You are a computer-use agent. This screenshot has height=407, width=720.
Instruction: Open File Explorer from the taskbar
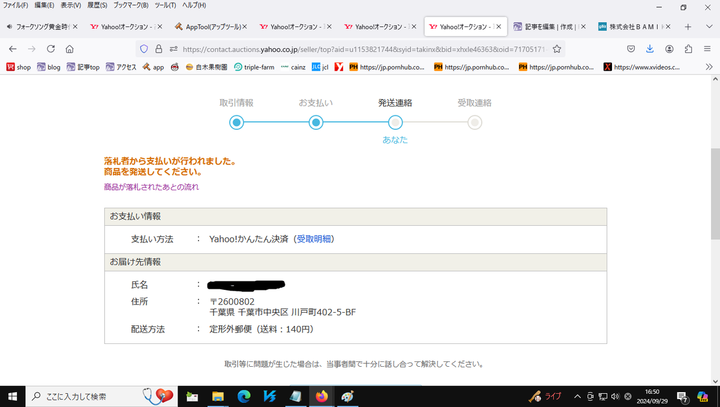[218, 396]
